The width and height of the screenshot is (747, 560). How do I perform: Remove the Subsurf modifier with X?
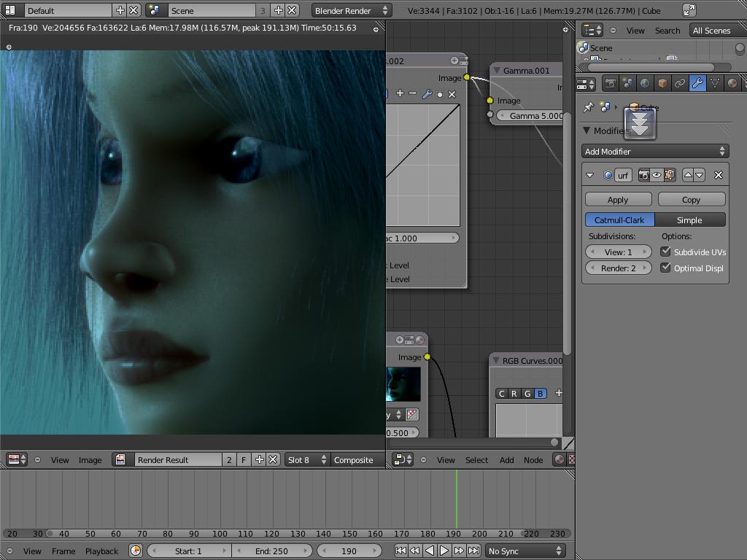click(x=719, y=175)
